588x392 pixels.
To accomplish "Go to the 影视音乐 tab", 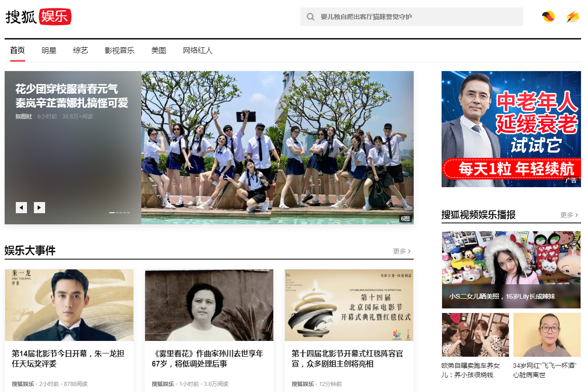I will click(119, 51).
